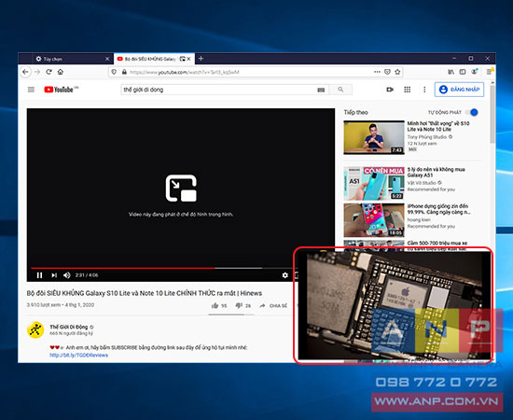
Task: Open Thế Giới Di Động channel name
Action: click(69, 327)
